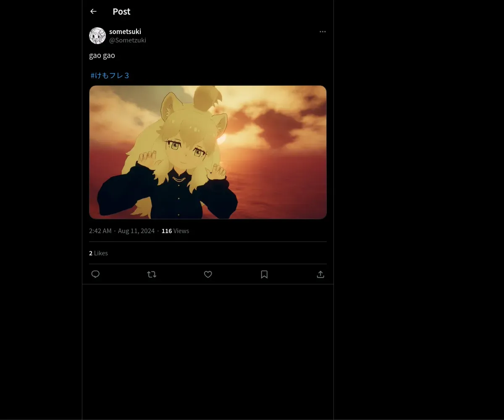Select the Post header title
The height and width of the screenshot is (420, 504).
pyautogui.click(x=121, y=11)
